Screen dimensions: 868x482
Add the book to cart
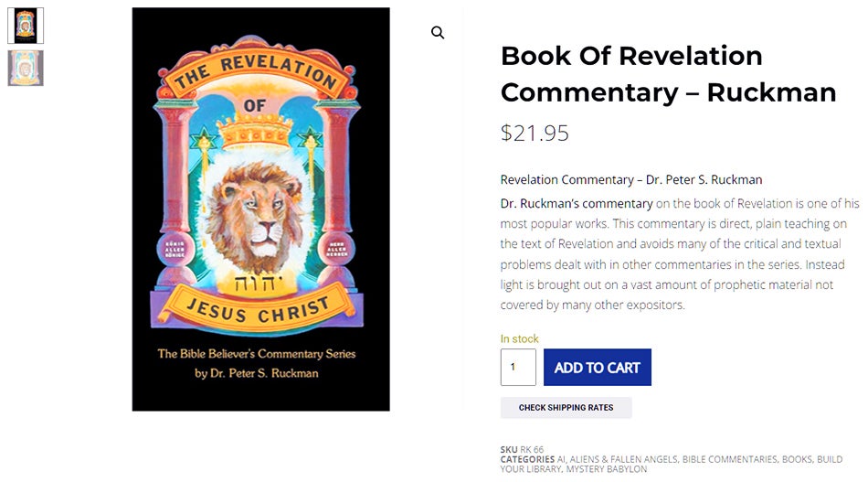(598, 368)
